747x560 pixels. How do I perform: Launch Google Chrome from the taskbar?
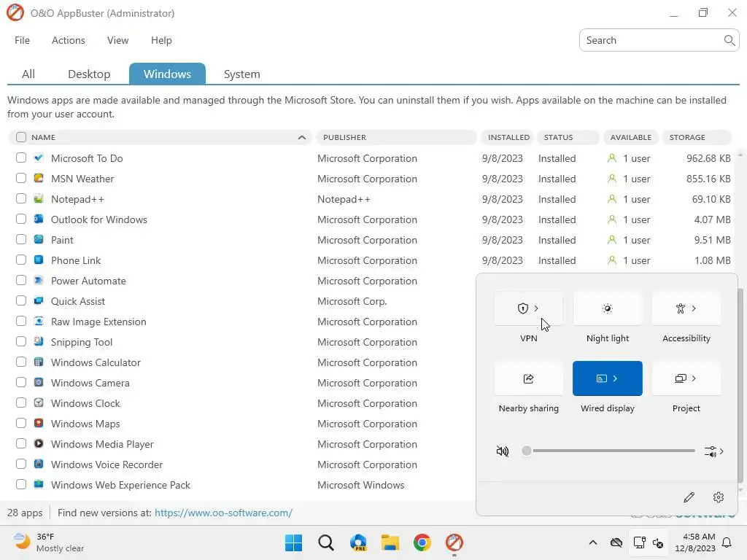click(422, 542)
